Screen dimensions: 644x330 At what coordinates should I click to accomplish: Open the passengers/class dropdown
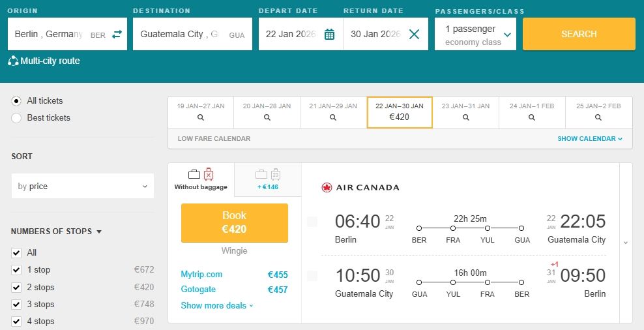[x=475, y=35]
